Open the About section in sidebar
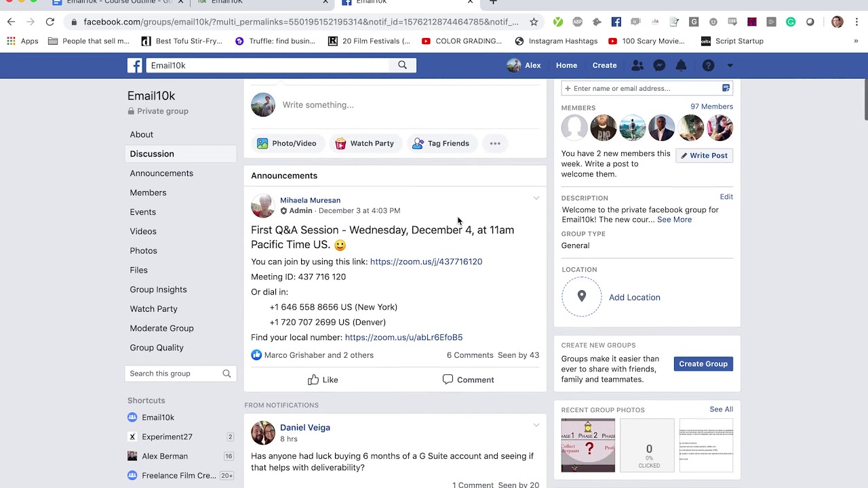The image size is (868, 488). [x=142, y=134]
